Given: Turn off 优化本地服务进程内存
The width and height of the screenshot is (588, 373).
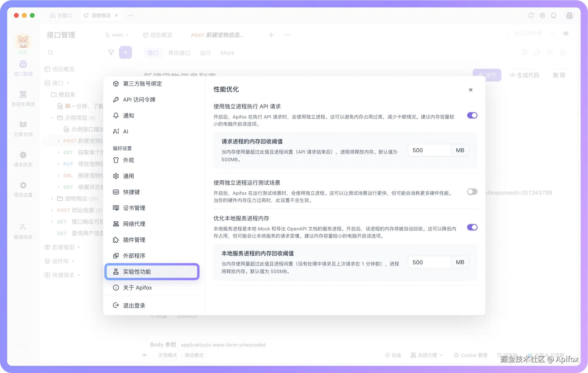Looking at the screenshot, I should click(472, 227).
